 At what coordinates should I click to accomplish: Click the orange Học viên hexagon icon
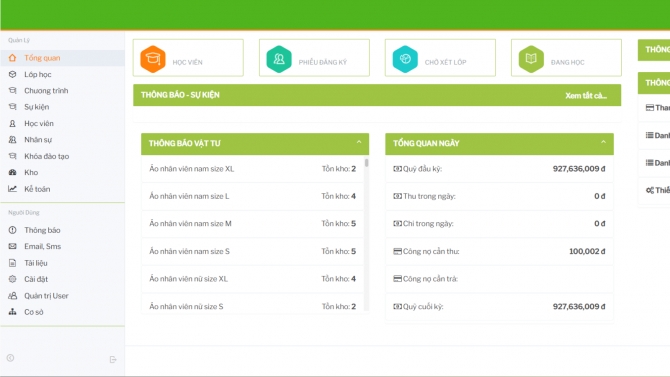(153, 59)
